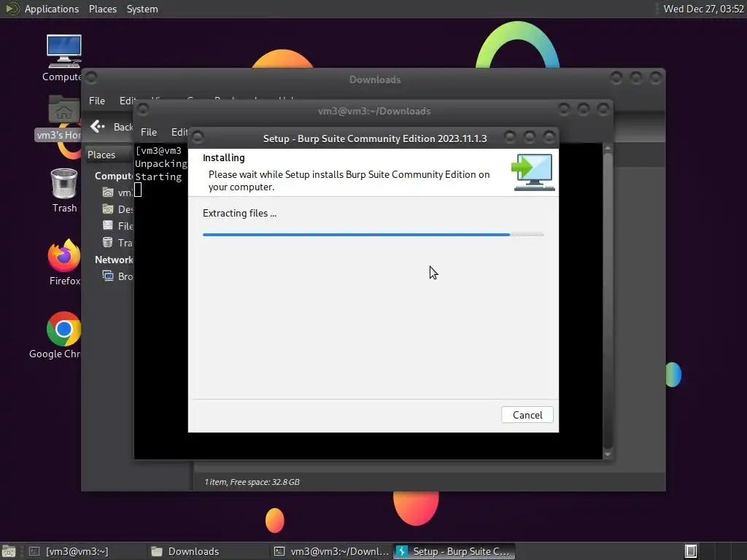Click the "Starting" line in the terminal
Image resolution: width=747 pixels, height=560 pixels.
pos(158,176)
